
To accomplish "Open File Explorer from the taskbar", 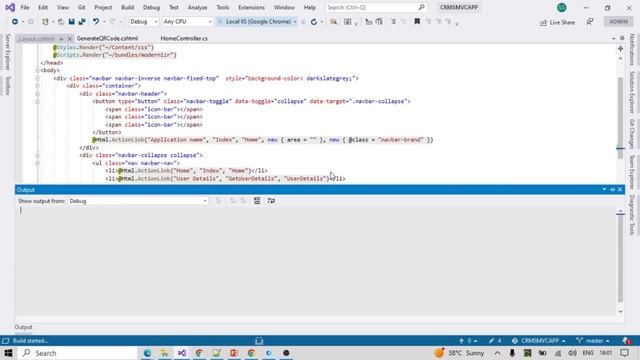I will (164, 353).
